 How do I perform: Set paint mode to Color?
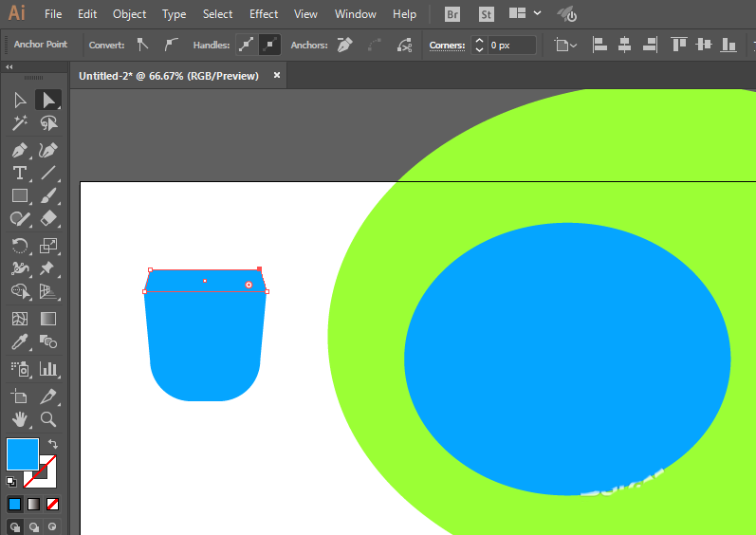tap(15, 504)
